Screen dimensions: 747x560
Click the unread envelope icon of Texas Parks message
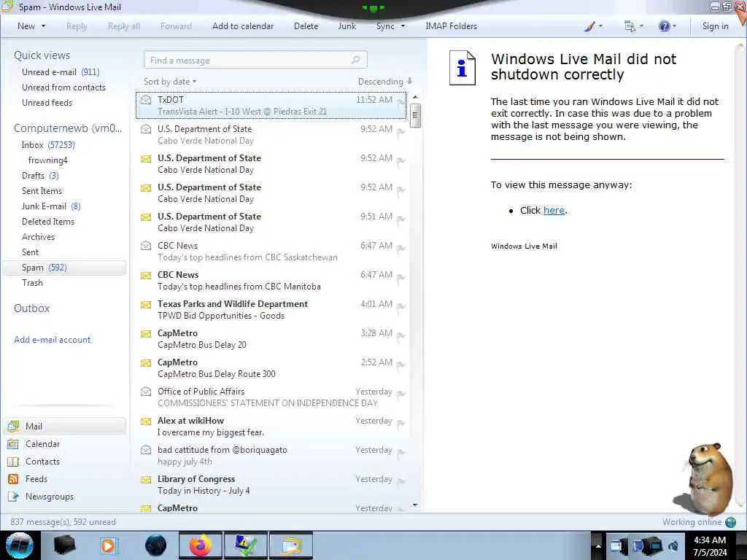[x=146, y=304]
